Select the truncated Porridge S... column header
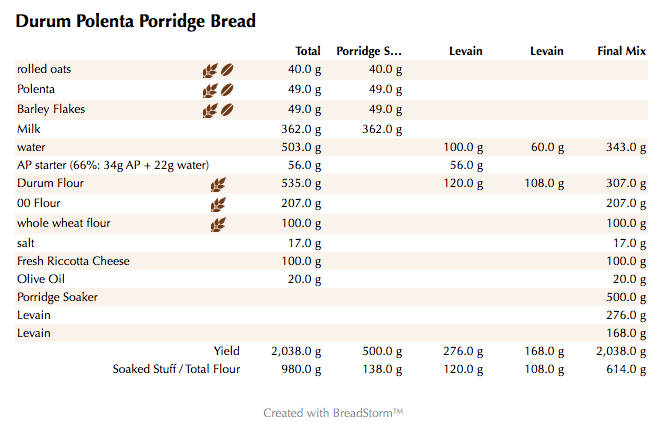 point(369,51)
